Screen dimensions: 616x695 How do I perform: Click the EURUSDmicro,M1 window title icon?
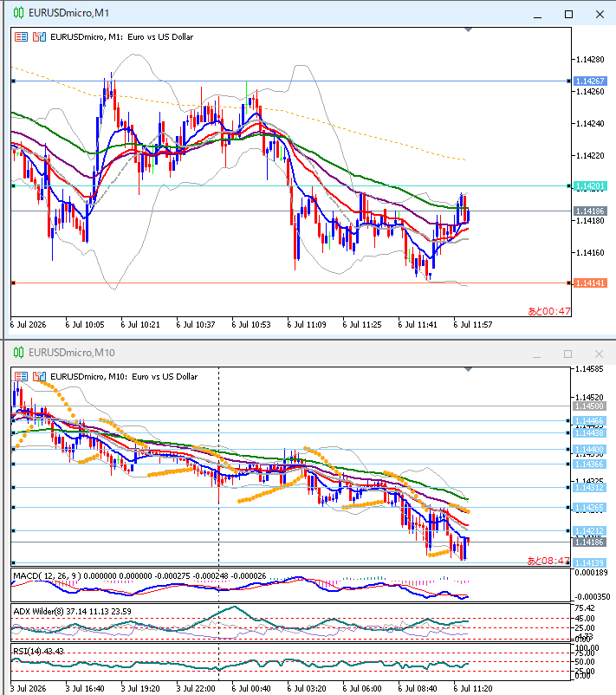(18, 13)
